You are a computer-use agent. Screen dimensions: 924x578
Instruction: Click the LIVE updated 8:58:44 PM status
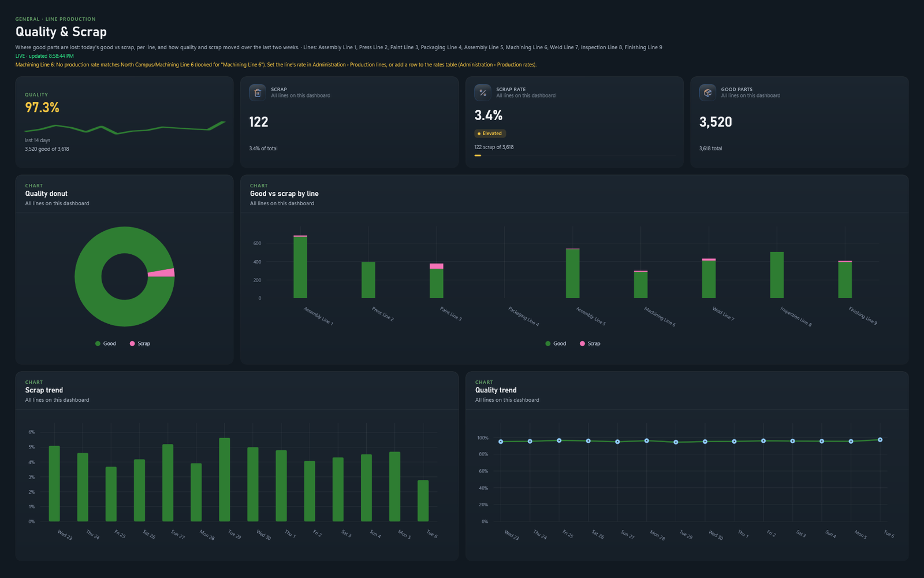coord(44,56)
